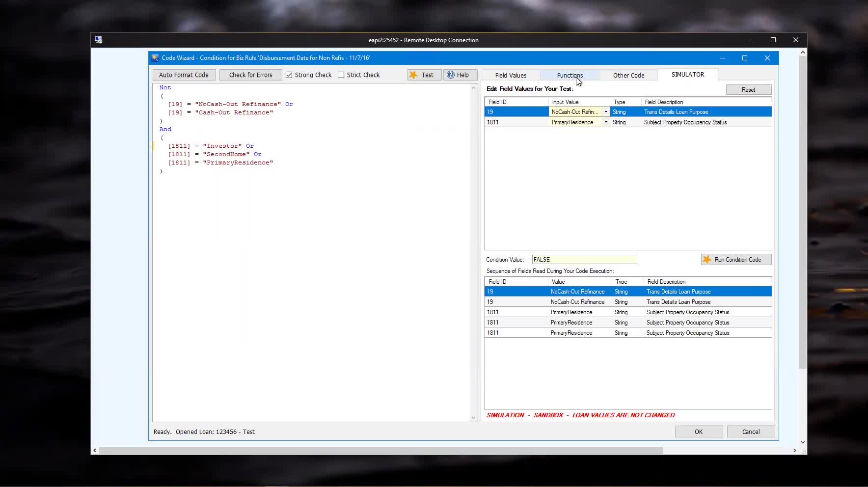Click the Check for Errors button
868x487 pixels.
click(x=250, y=75)
